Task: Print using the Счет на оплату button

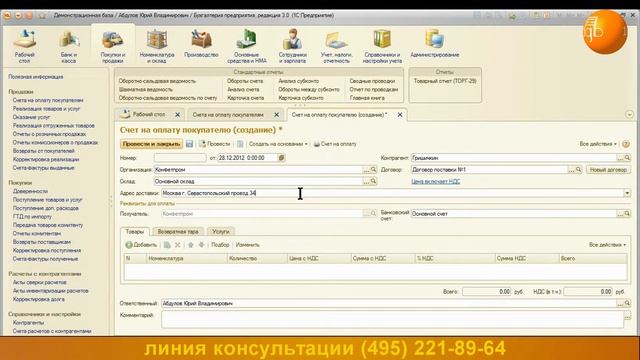Action: [335, 144]
